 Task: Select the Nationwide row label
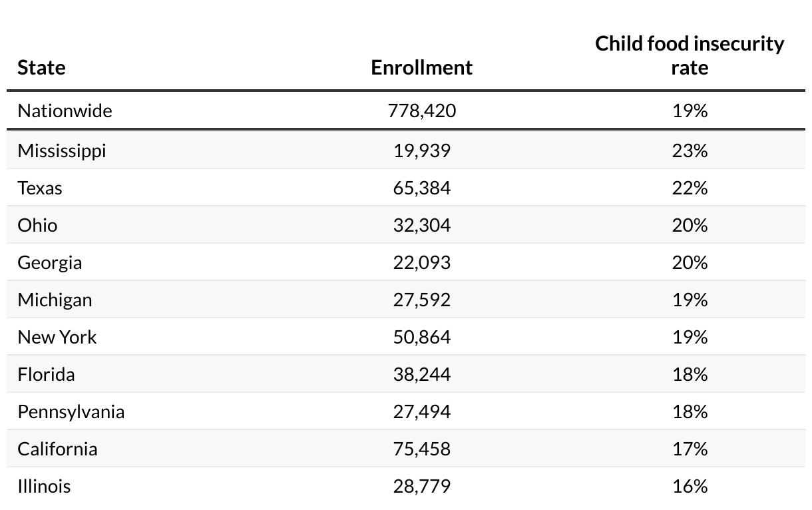click(65, 111)
